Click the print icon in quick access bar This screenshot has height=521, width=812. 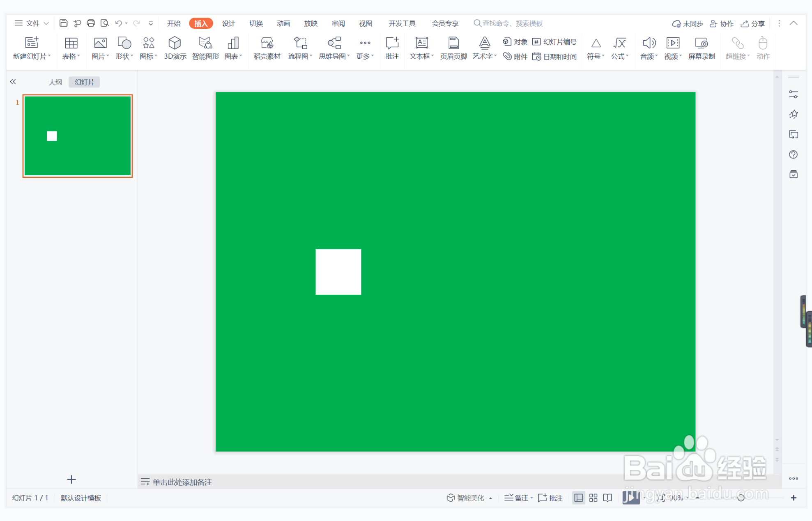(x=91, y=23)
